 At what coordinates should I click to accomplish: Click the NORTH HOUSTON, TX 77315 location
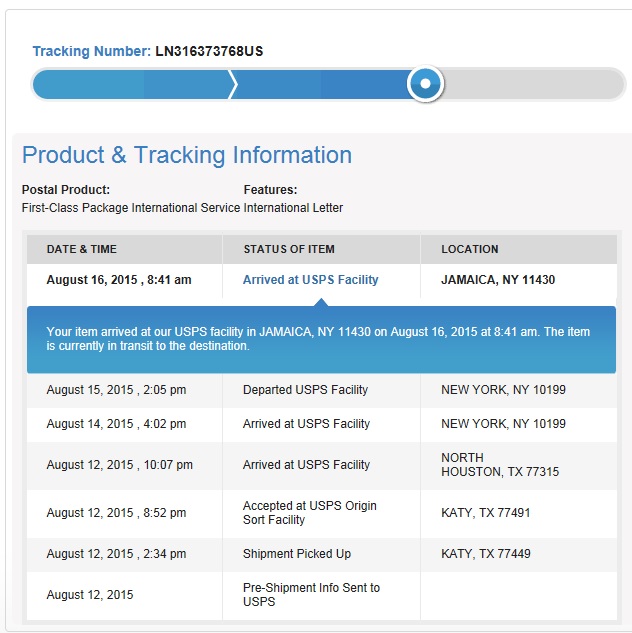click(500, 465)
